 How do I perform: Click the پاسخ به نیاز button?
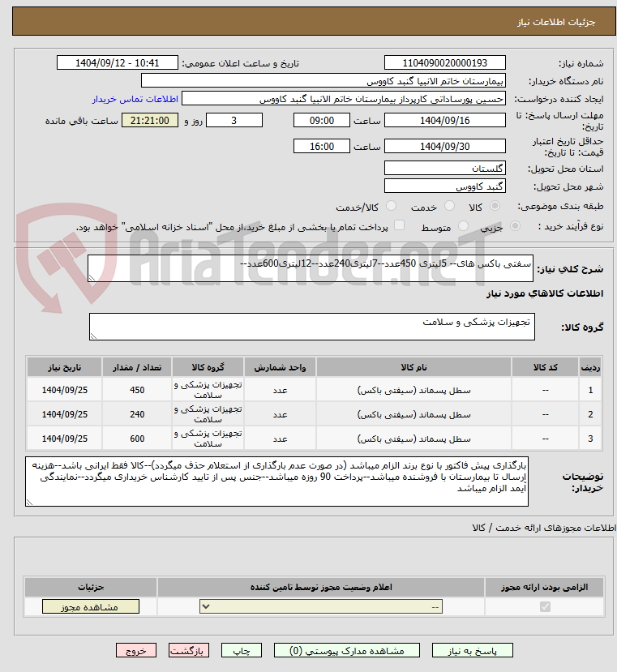coord(473,651)
